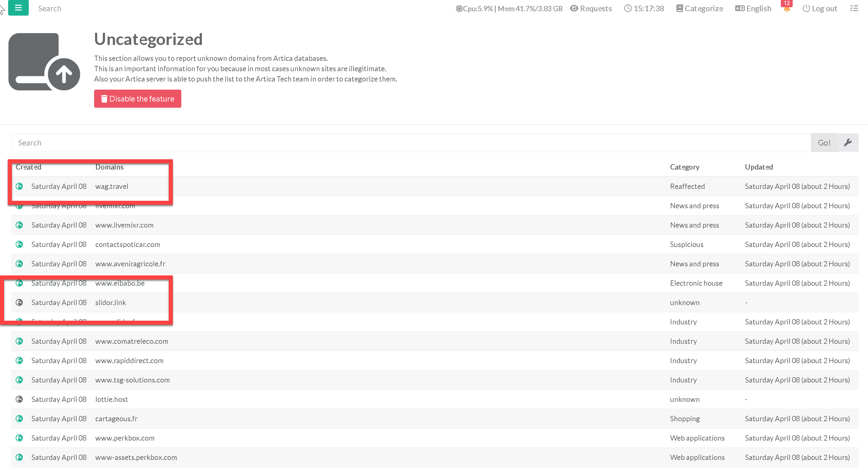Sort by the Updated column header
This screenshot has width=868, height=469.
point(759,167)
